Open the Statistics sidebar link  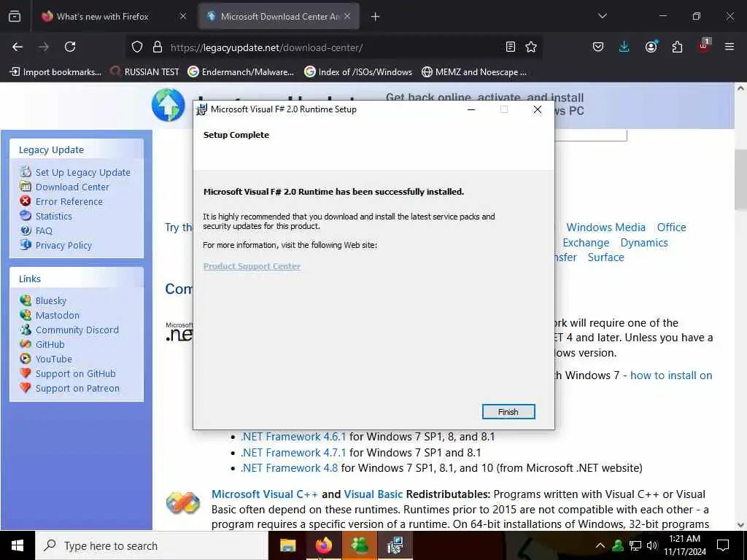coord(54,216)
